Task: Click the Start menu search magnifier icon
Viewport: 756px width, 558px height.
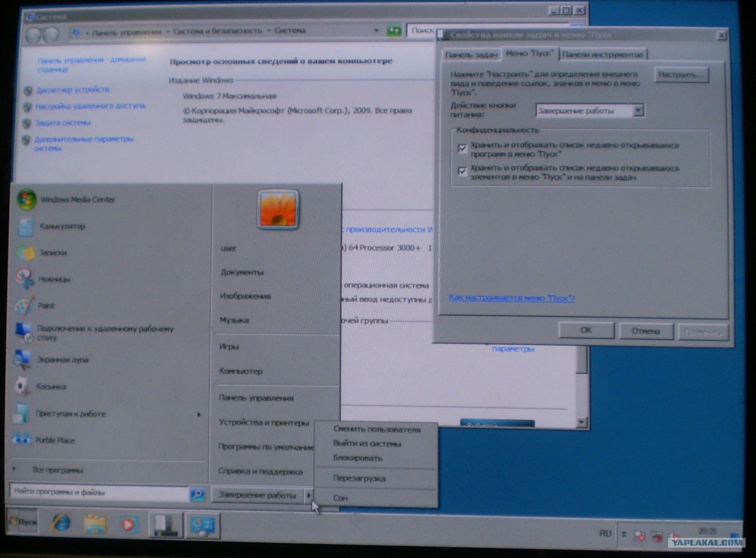Action: [x=197, y=494]
